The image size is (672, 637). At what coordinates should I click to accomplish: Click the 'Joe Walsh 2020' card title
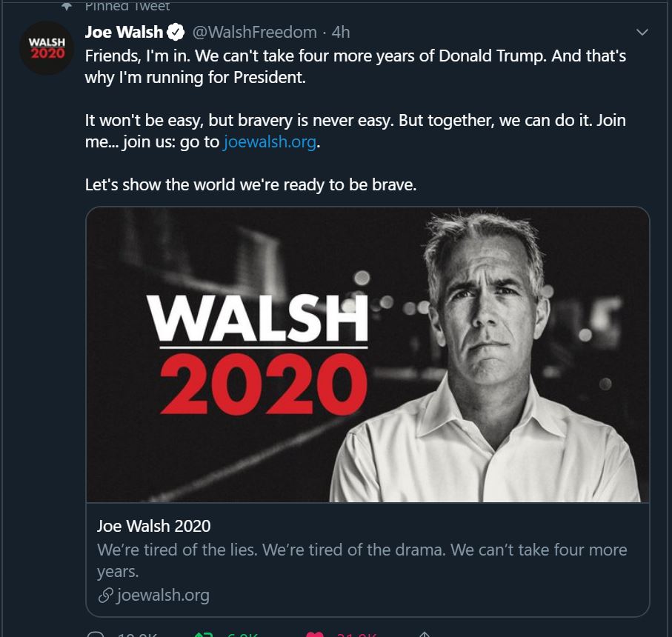pyautogui.click(x=154, y=526)
